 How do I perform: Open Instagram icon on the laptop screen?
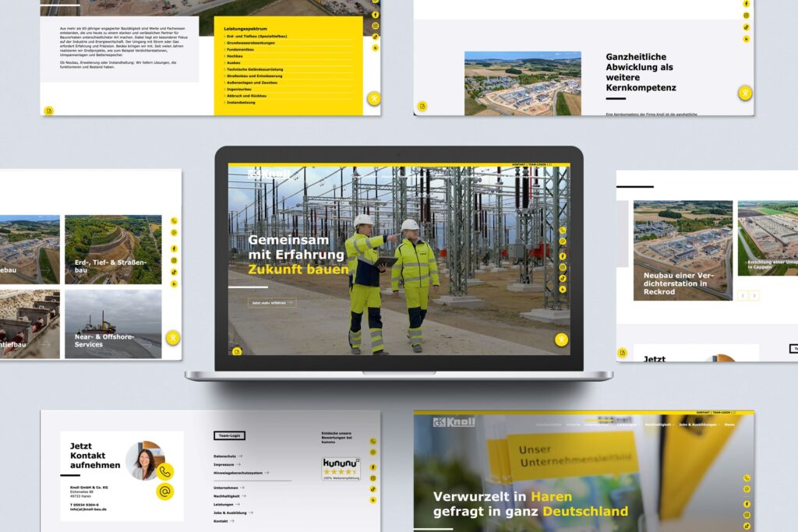[x=563, y=267]
